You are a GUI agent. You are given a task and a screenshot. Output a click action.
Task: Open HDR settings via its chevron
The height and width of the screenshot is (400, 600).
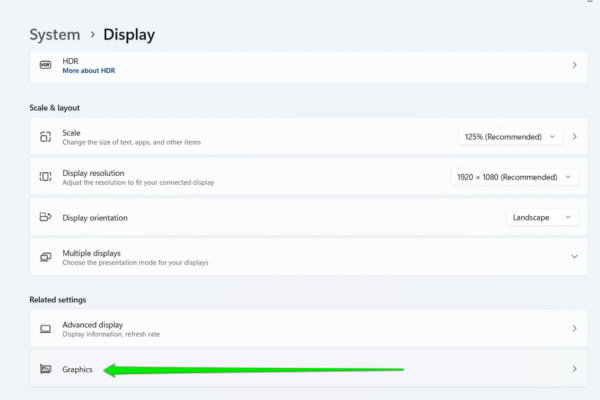click(574, 65)
